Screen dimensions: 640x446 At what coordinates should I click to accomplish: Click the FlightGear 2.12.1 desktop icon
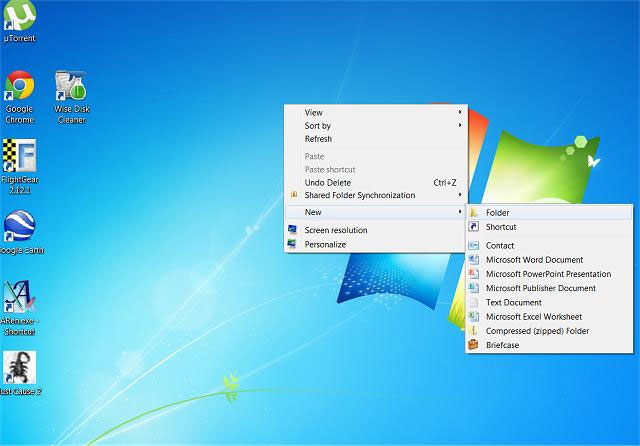pyautogui.click(x=19, y=158)
